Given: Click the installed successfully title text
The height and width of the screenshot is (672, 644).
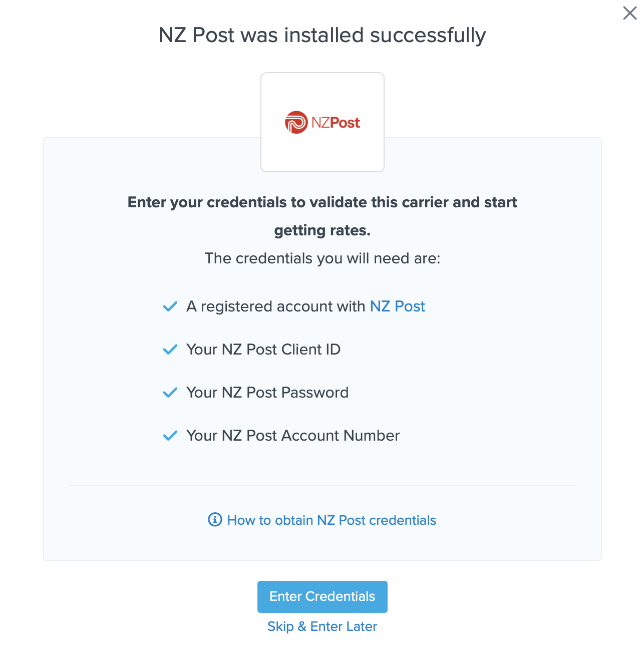Looking at the screenshot, I should [322, 36].
